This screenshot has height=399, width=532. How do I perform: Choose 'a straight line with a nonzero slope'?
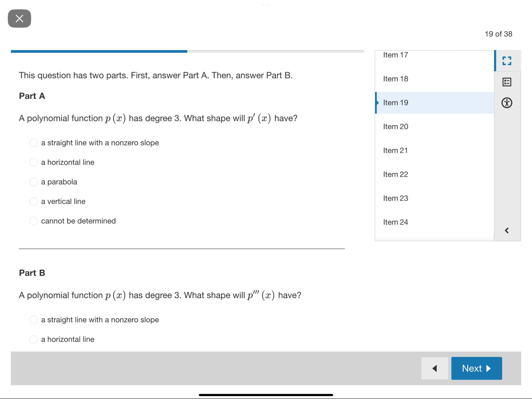point(34,143)
